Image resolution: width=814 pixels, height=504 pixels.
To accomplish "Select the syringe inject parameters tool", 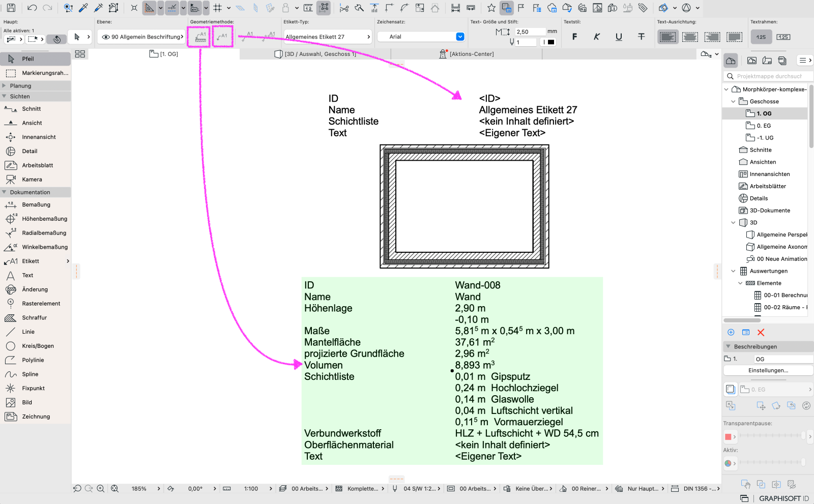I will (x=99, y=8).
